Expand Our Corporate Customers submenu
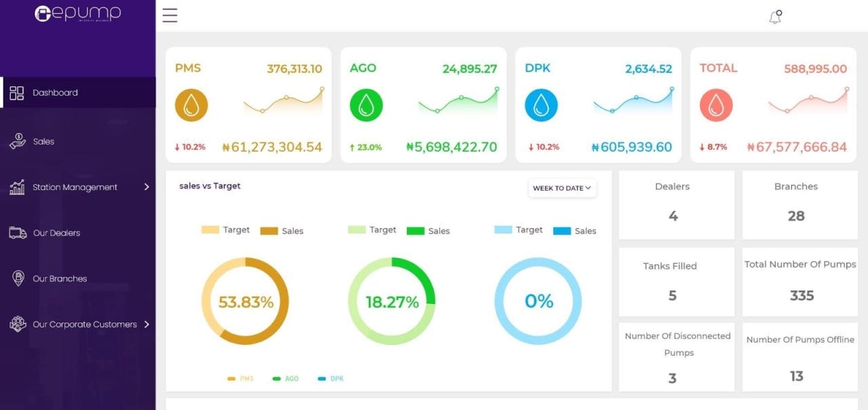The height and width of the screenshot is (410, 868). click(146, 324)
